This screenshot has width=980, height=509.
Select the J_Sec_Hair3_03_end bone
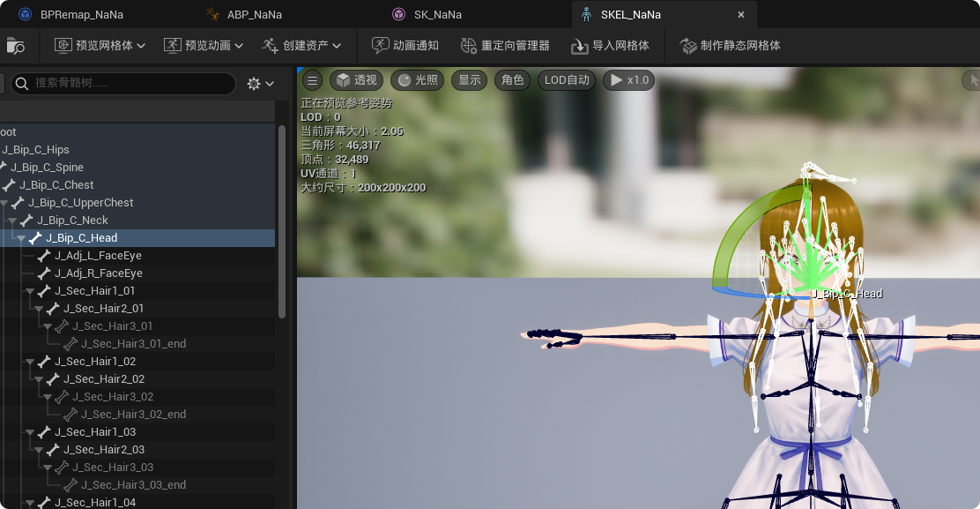click(133, 484)
